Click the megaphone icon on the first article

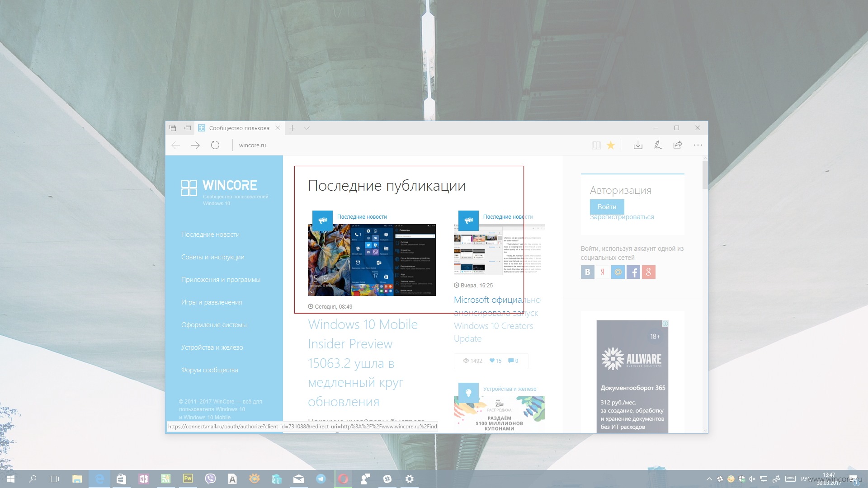pos(322,221)
